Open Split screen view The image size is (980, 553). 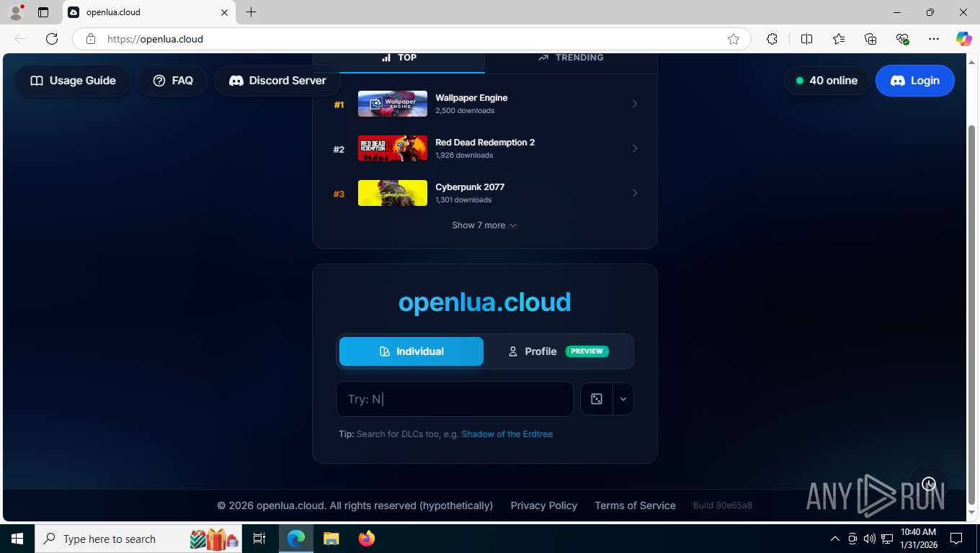tap(806, 39)
